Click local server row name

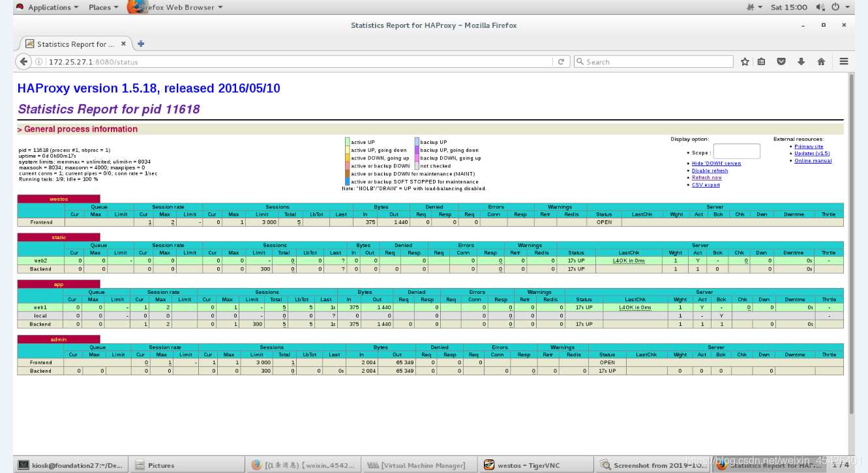pyautogui.click(x=40, y=315)
